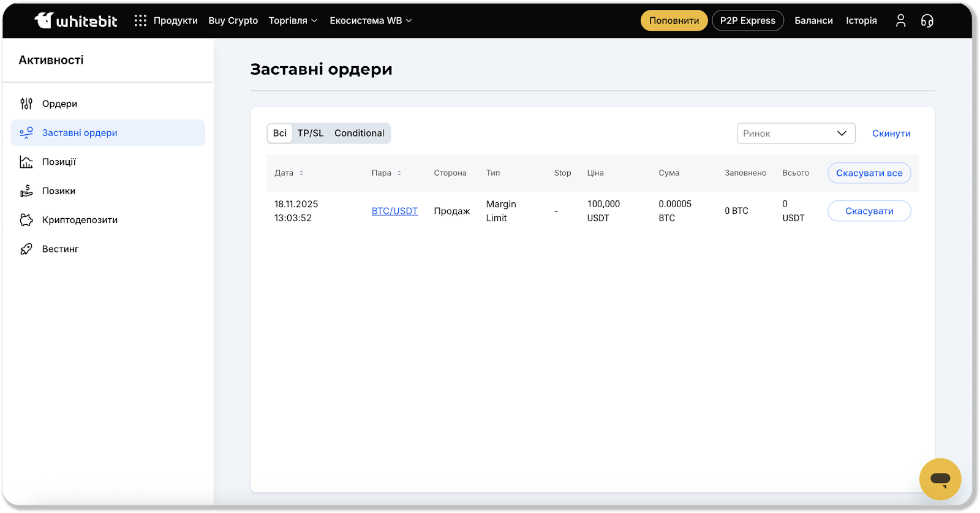Screen dimensions: 980x513
Task: Expand the Екосистема WB menu
Action: [371, 21]
